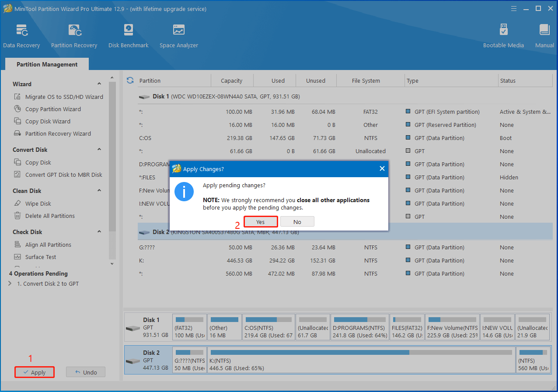558x392 pixels.
Task: Refresh the partition list
Action: 130,80
